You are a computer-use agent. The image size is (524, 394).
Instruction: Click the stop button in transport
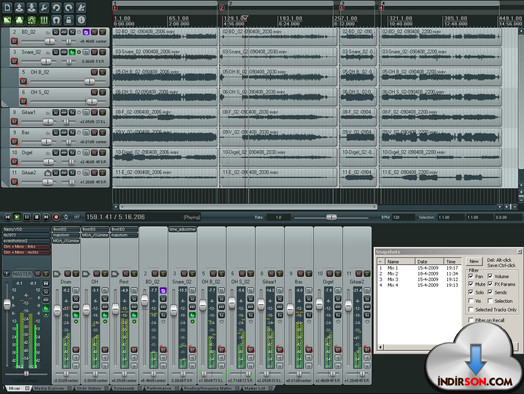(x=36, y=217)
